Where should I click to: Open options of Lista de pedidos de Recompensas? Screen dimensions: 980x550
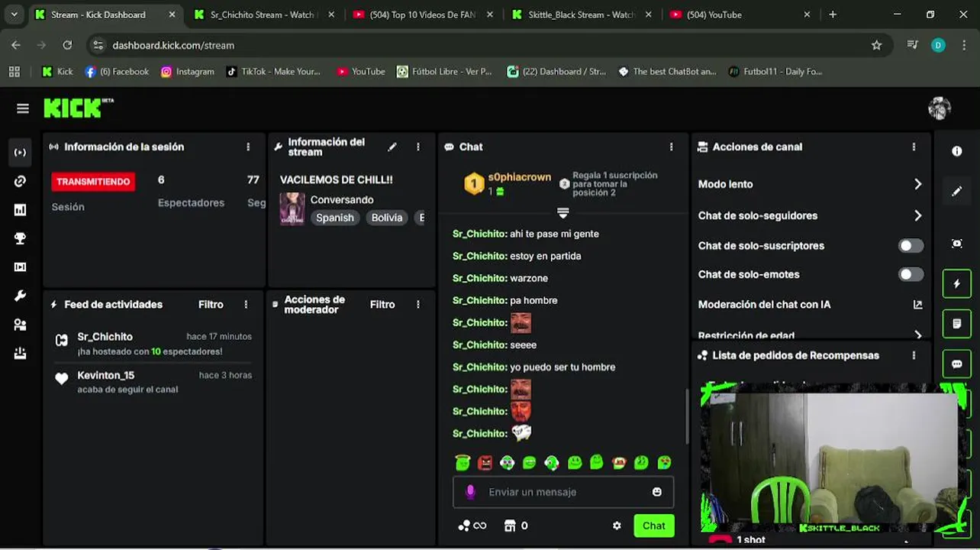point(914,355)
